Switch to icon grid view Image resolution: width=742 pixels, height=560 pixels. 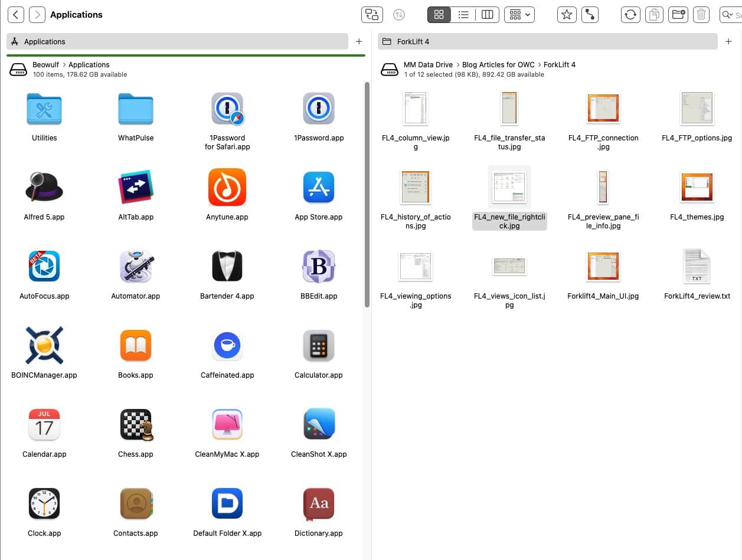point(439,15)
